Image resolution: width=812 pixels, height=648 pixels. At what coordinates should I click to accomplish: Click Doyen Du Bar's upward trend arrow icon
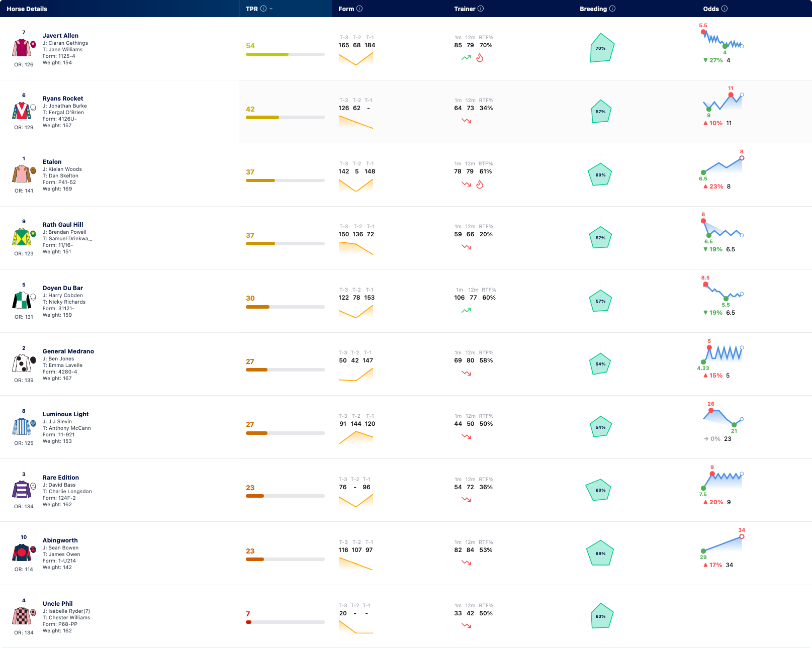466,310
